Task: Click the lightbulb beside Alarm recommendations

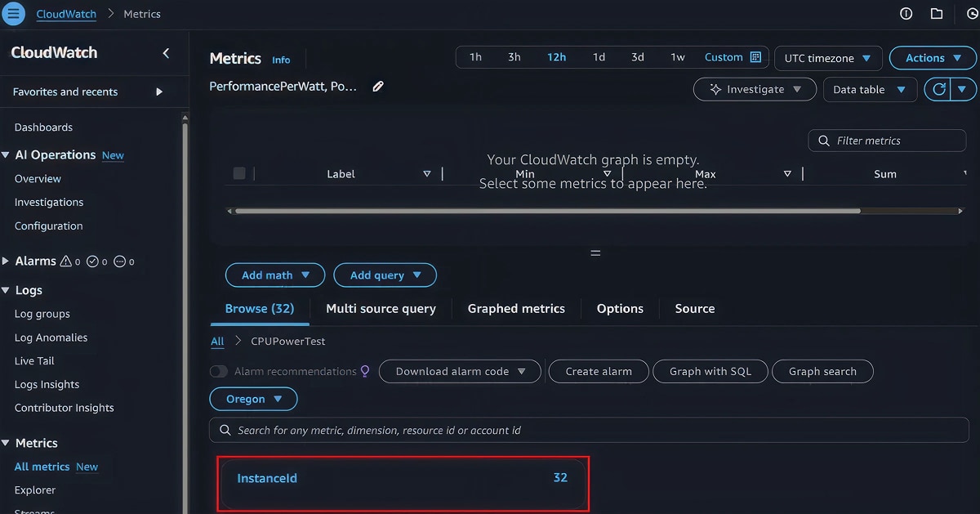Action: point(365,371)
